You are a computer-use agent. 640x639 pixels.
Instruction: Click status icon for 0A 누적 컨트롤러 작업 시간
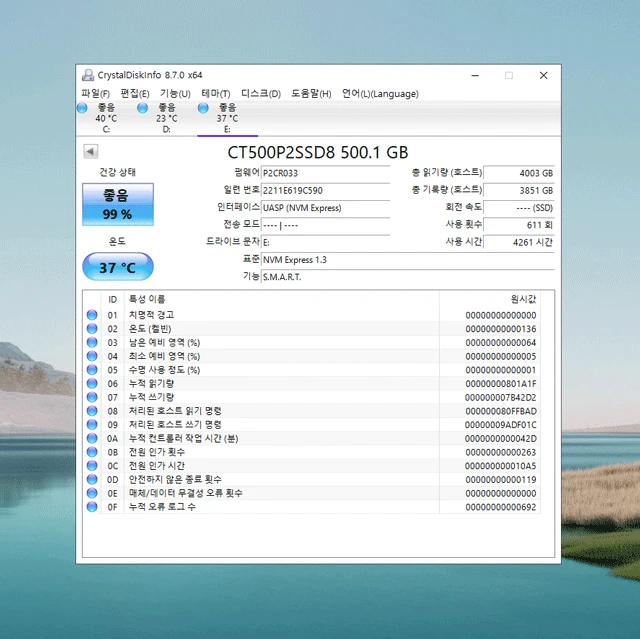92,438
